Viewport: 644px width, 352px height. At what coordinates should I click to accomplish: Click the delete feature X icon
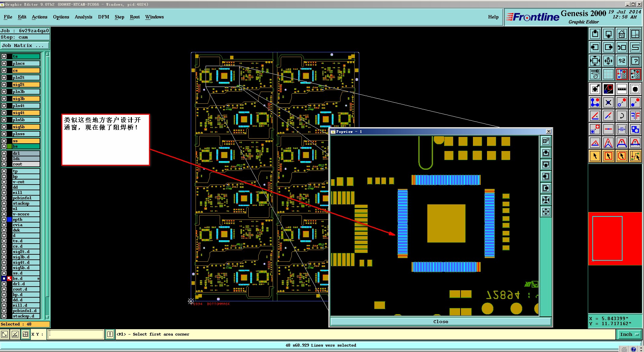pos(608,102)
